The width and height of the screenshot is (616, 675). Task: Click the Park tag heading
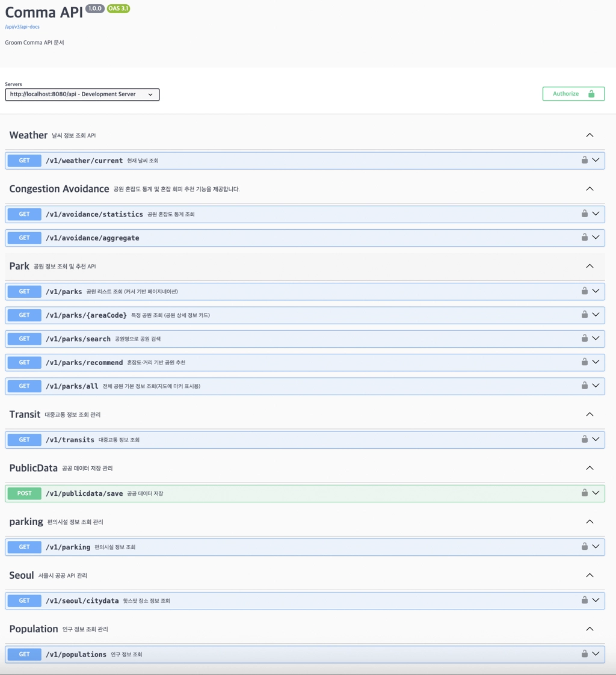19,266
